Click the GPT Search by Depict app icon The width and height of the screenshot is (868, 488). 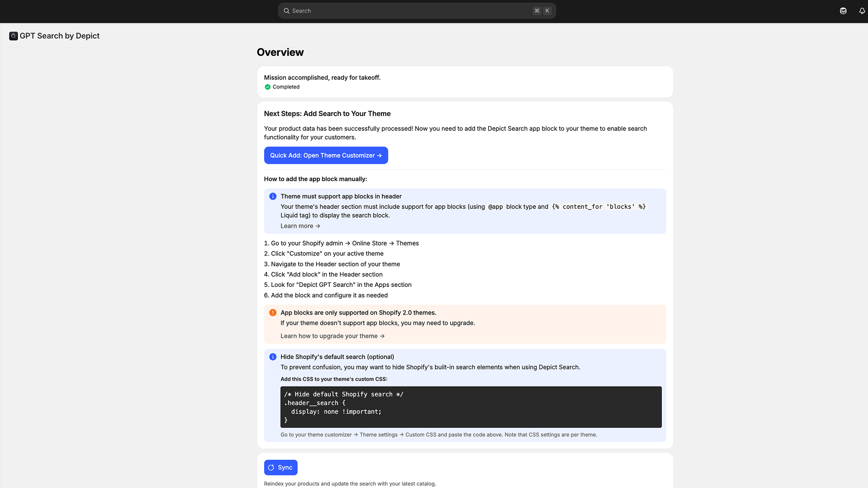pos(13,35)
